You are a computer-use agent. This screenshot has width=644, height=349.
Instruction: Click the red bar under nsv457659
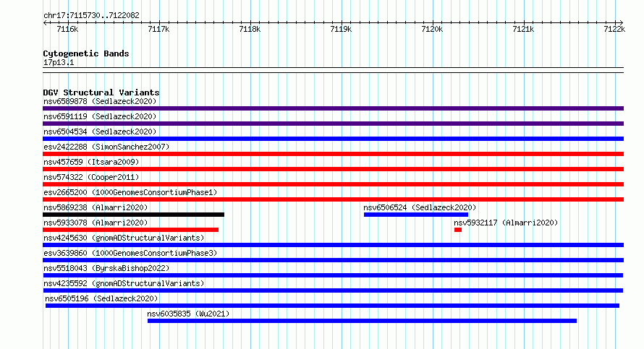[333, 169]
